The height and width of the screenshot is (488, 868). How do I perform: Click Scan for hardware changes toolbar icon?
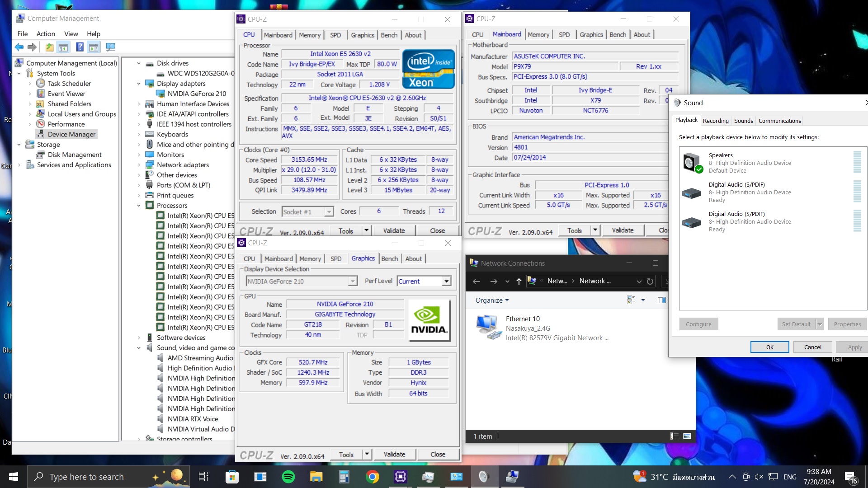click(110, 47)
